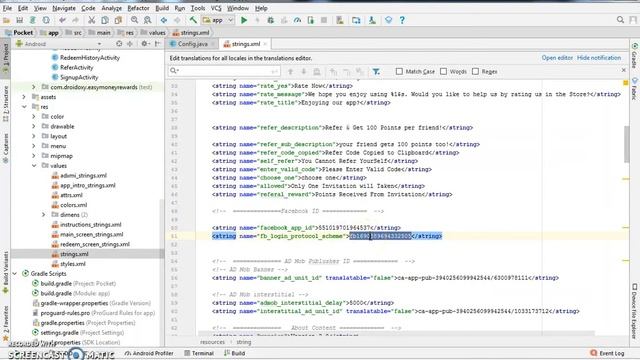Expand the assets folder

pyautogui.click(x=24, y=97)
